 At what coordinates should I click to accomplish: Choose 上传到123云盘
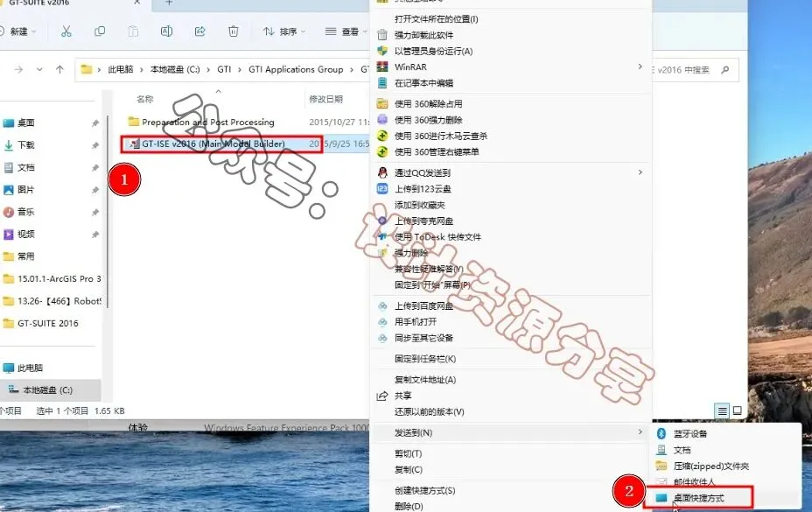click(423, 189)
